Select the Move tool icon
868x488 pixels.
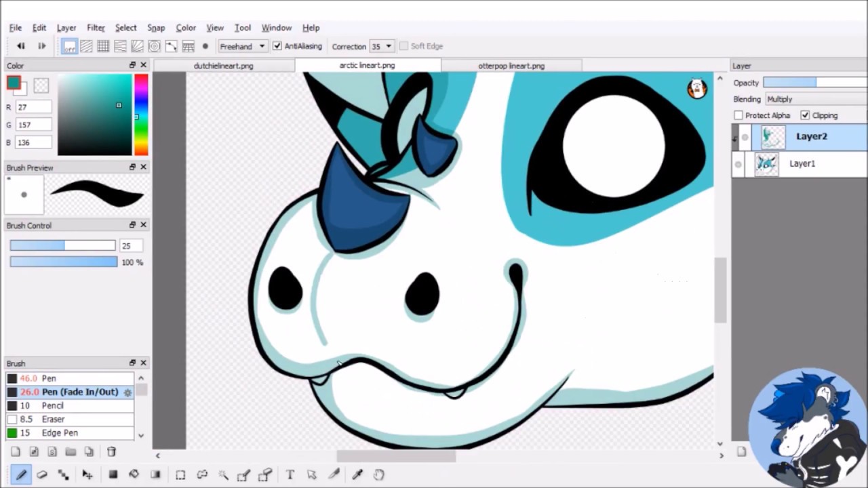[x=87, y=474]
